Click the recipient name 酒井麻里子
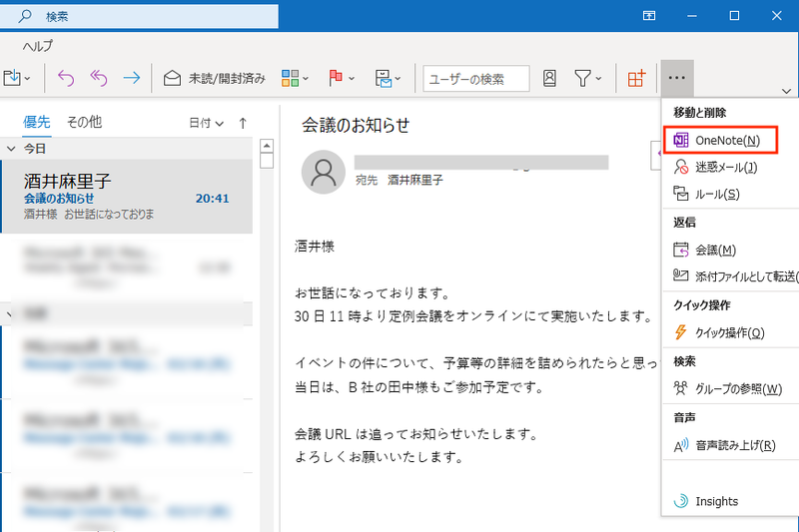This screenshot has width=799, height=532. (415, 180)
